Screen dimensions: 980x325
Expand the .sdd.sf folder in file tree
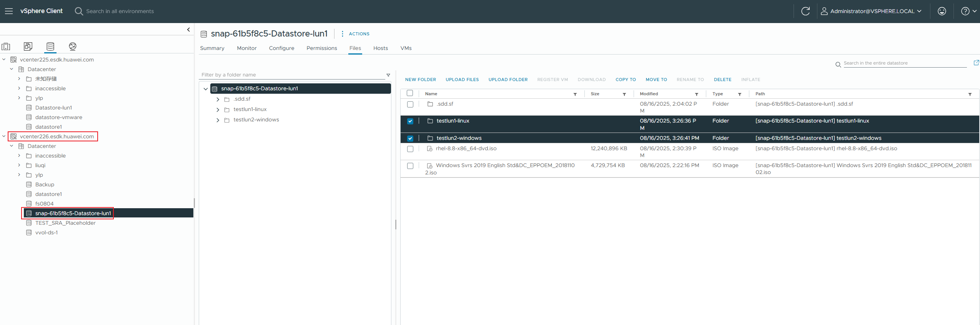pyautogui.click(x=218, y=99)
